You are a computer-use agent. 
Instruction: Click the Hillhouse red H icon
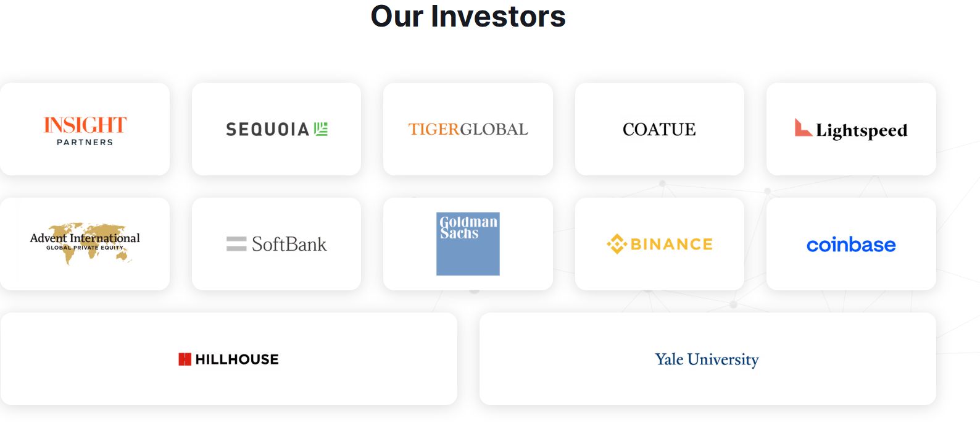(185, 359)
